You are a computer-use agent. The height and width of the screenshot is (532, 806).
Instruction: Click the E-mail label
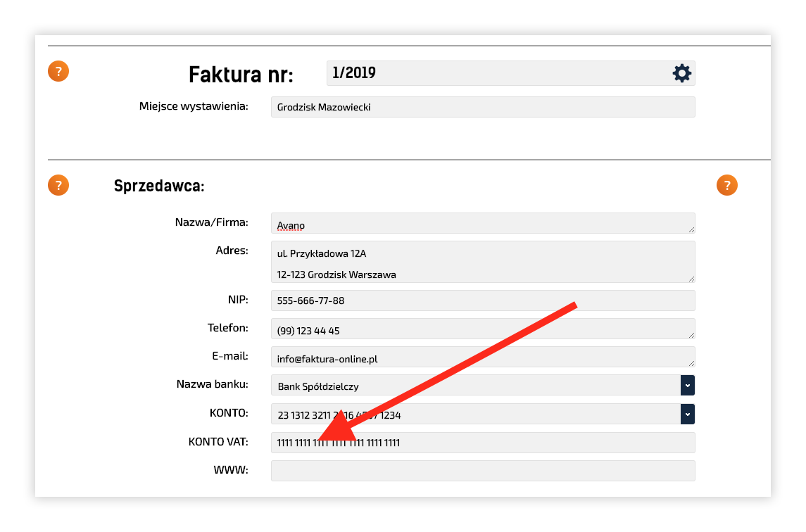click(x=229, y=355)
